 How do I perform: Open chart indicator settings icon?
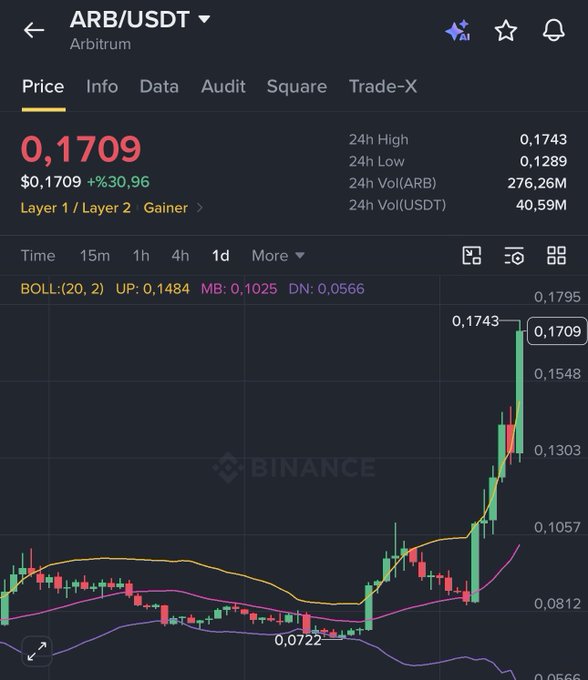coord(514,255)
